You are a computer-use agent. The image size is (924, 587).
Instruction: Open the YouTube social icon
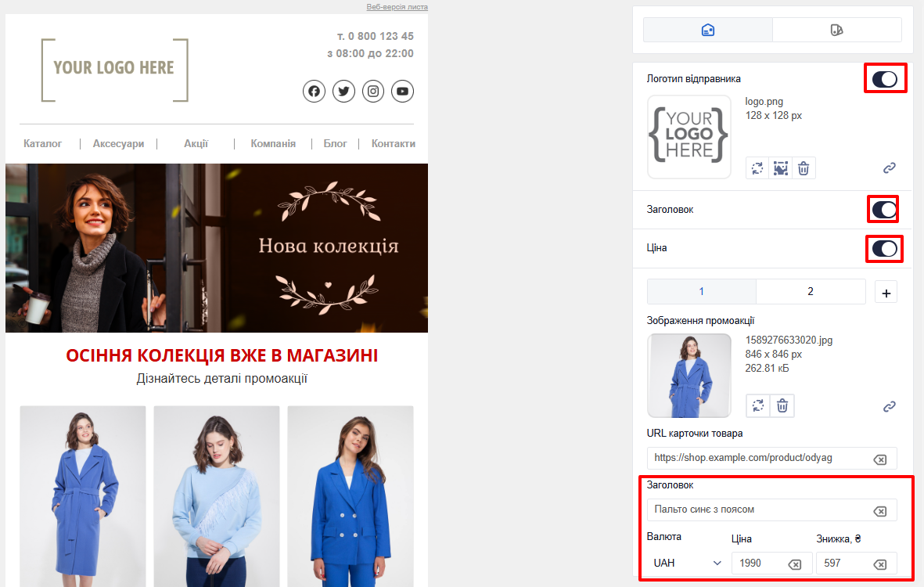click(402, 92)
